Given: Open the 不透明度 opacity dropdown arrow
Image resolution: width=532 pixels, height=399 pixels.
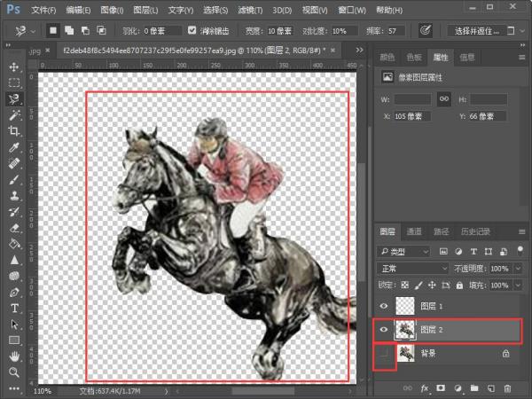Looking at the screenshot, I should [519, 269].
